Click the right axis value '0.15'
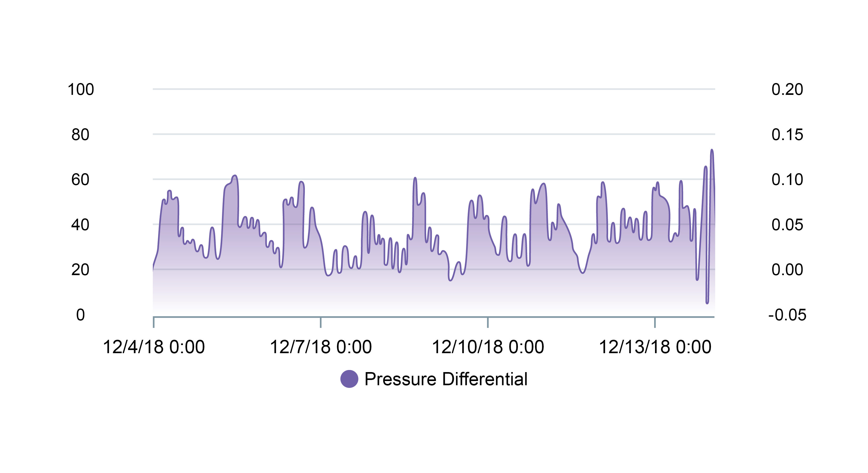 pyautogui.click(x=787, y=135)
